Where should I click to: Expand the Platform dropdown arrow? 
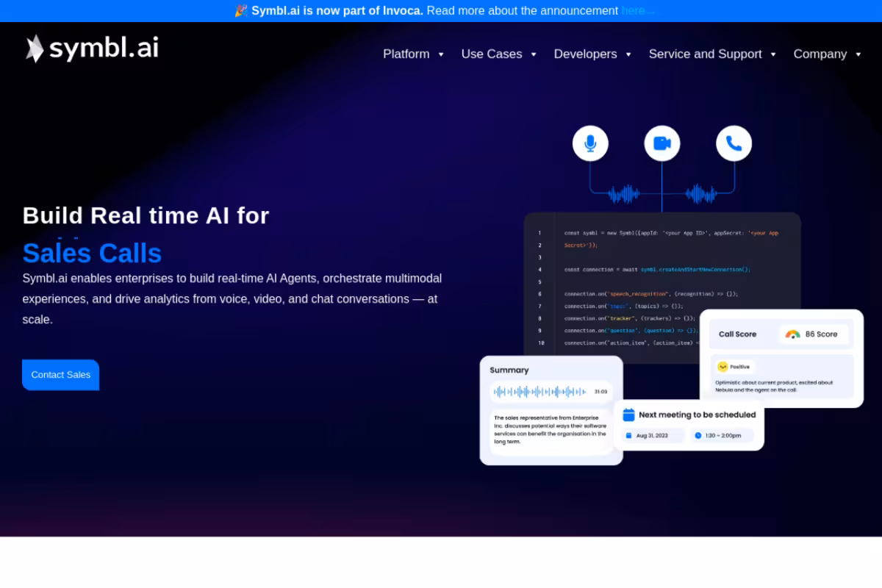441,54
